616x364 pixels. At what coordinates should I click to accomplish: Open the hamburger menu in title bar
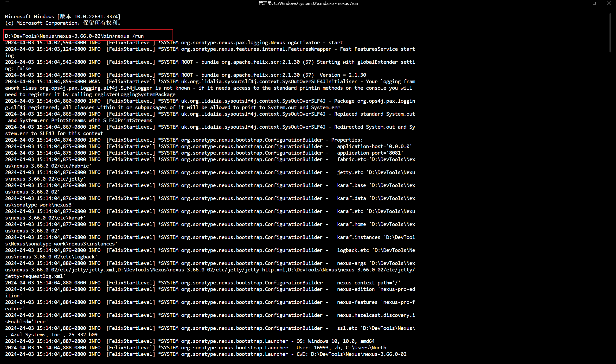(7, 3)
